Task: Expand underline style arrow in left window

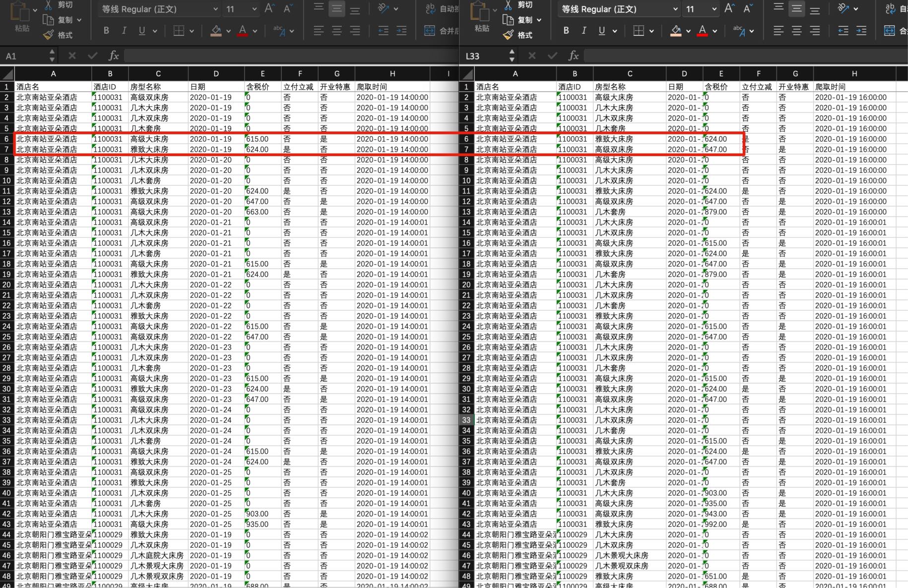Action: (x=155, y=31)
